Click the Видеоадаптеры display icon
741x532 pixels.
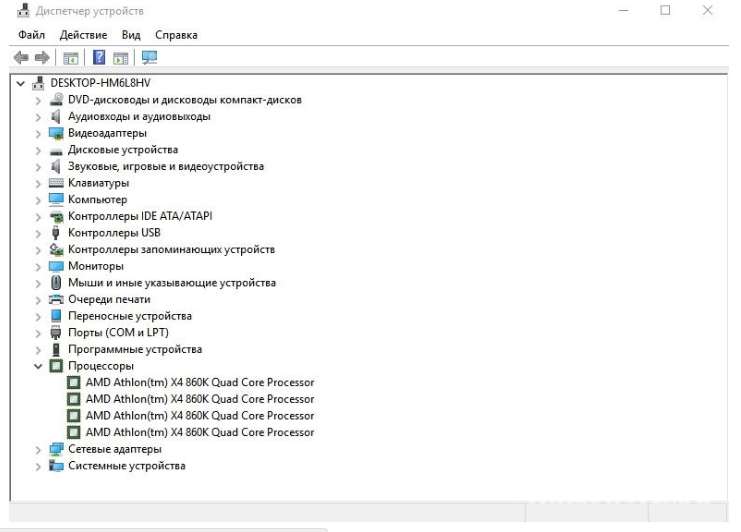click(56, 133)
